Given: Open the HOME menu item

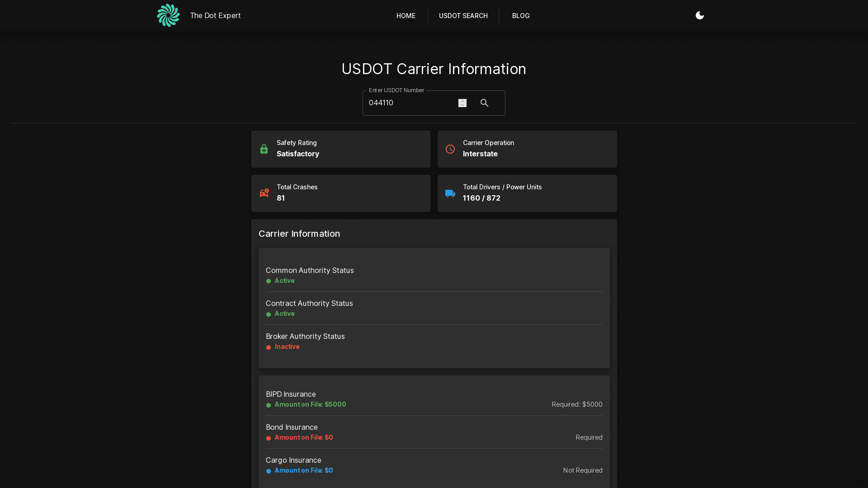Looking at the screenshot, I should coord(406,16).
